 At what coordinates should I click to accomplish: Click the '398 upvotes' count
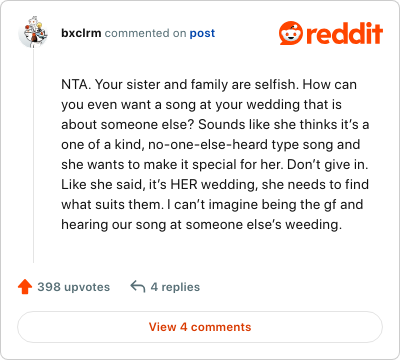pyautogui.click(x=74, y=287)
